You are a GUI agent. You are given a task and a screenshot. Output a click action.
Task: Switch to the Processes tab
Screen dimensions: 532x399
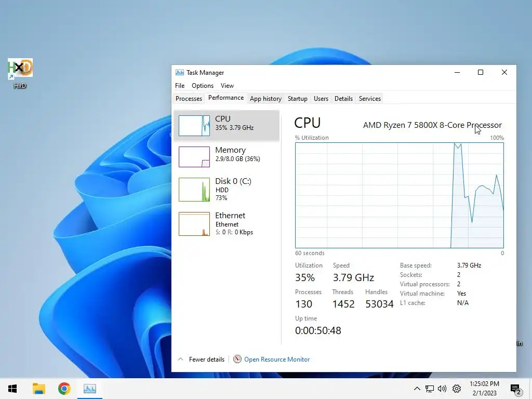[189, 99]
